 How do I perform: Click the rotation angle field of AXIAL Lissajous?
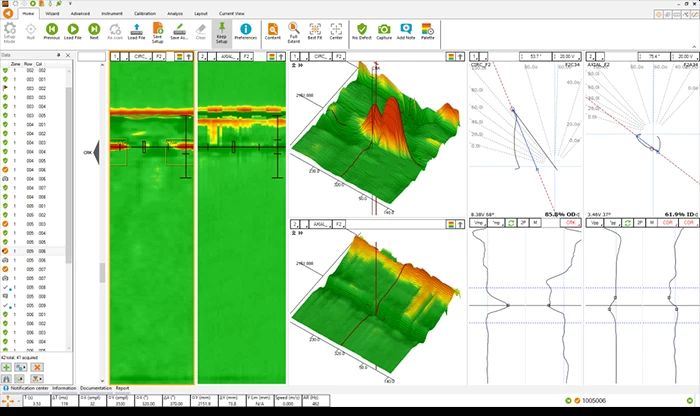654,57
